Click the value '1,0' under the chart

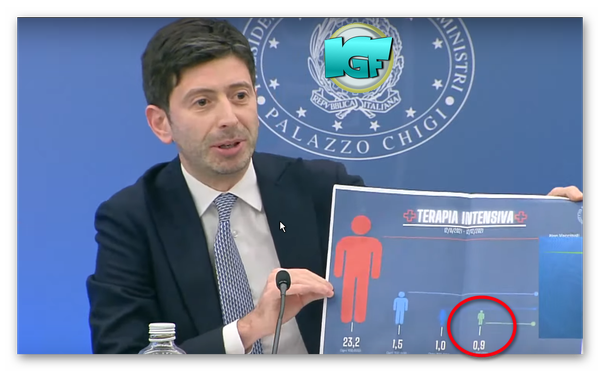click(x=440, y=345)
